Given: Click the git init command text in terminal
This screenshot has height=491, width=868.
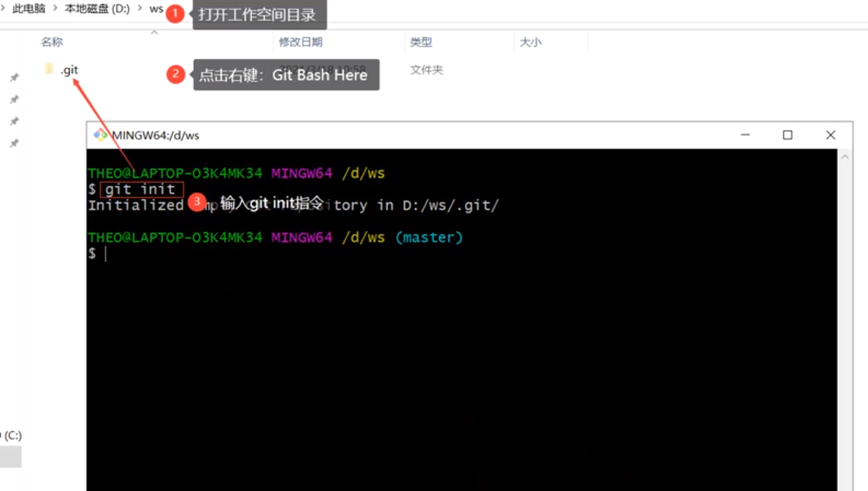Looking at the screenshot, I should [x=141, y=189].
